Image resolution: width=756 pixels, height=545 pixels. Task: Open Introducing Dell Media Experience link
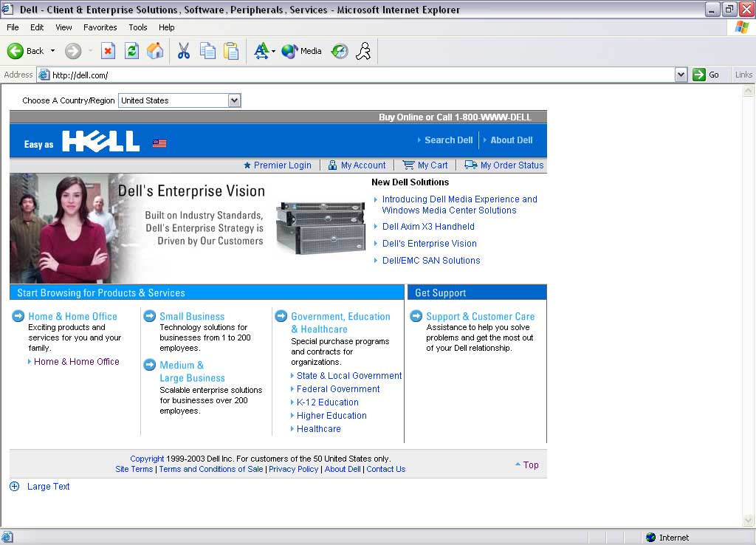459,205
